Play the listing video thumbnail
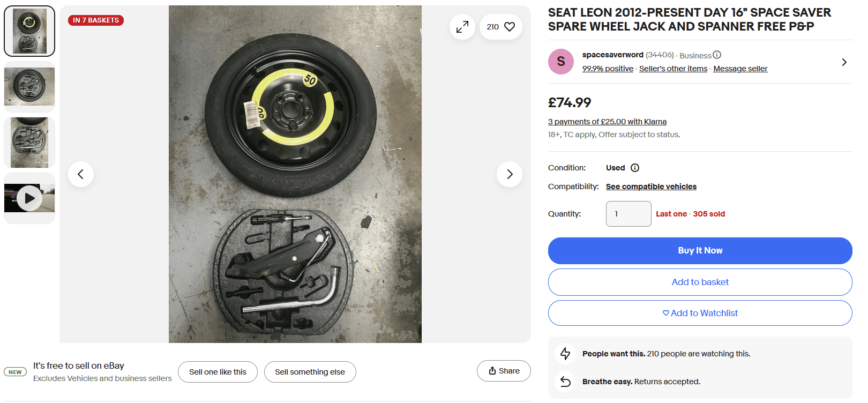The image size is (868, 403). click(29, 198)
